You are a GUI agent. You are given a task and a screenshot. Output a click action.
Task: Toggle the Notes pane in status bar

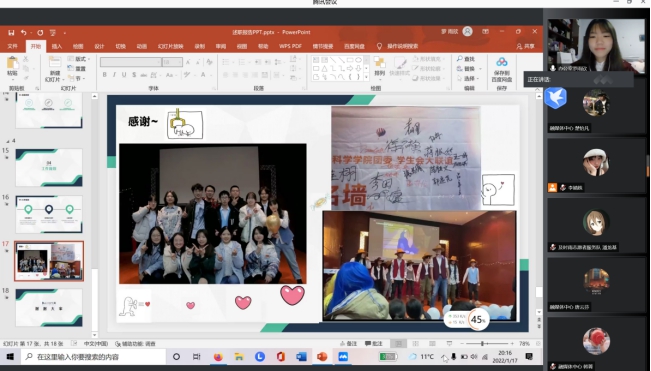click(348, 344)
